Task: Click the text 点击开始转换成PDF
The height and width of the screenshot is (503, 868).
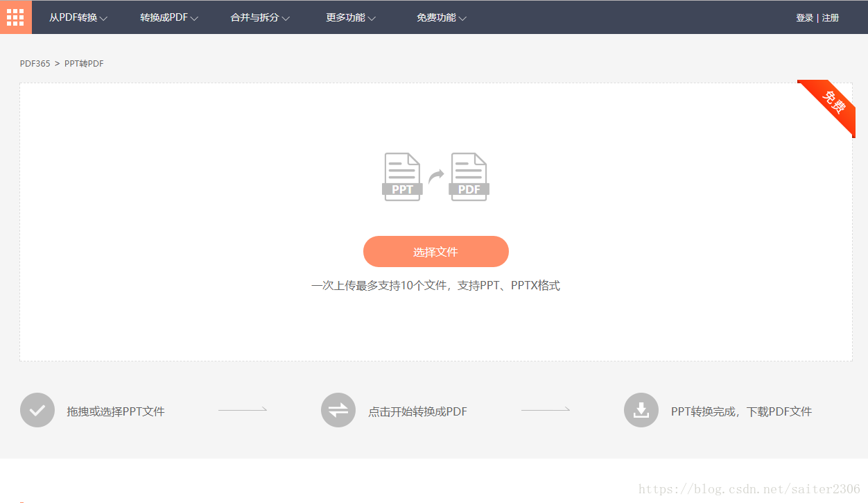Action: pos(417,411)
